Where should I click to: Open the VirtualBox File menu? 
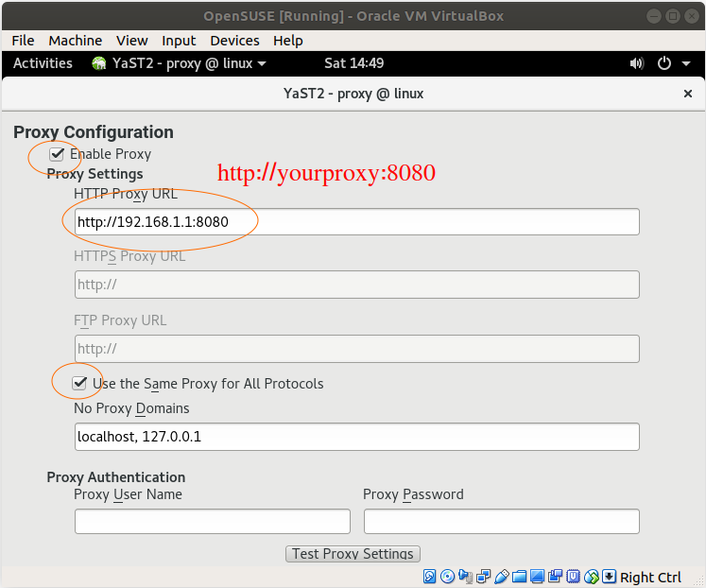23,41
